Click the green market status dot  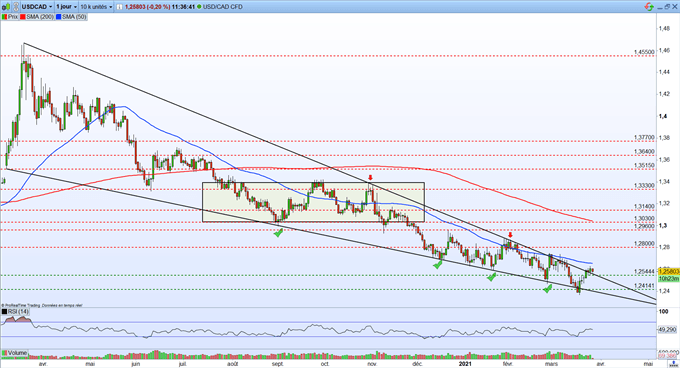tap(199, 7)
